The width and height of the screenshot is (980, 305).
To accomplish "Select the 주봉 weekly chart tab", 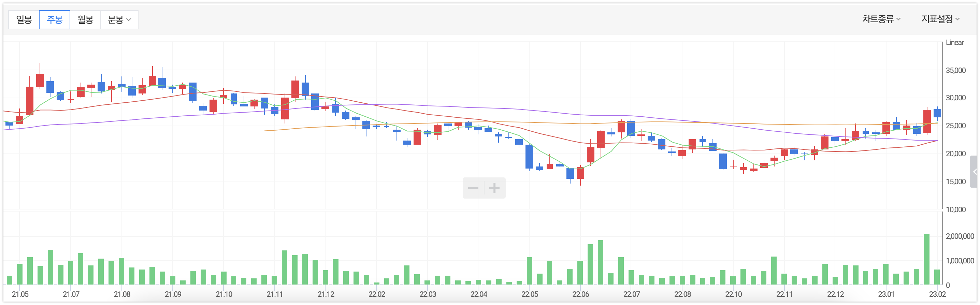I will (x=54, y=20).
